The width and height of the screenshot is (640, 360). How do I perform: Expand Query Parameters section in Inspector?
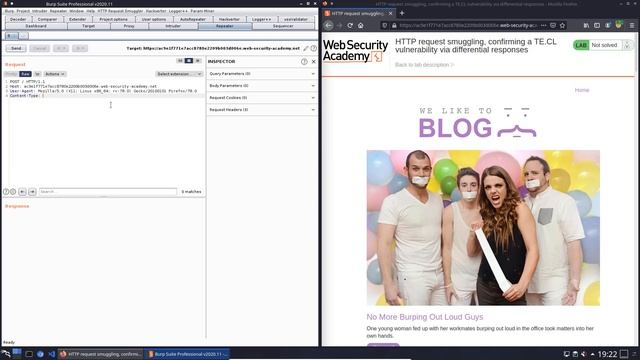(x=262, y=74)
